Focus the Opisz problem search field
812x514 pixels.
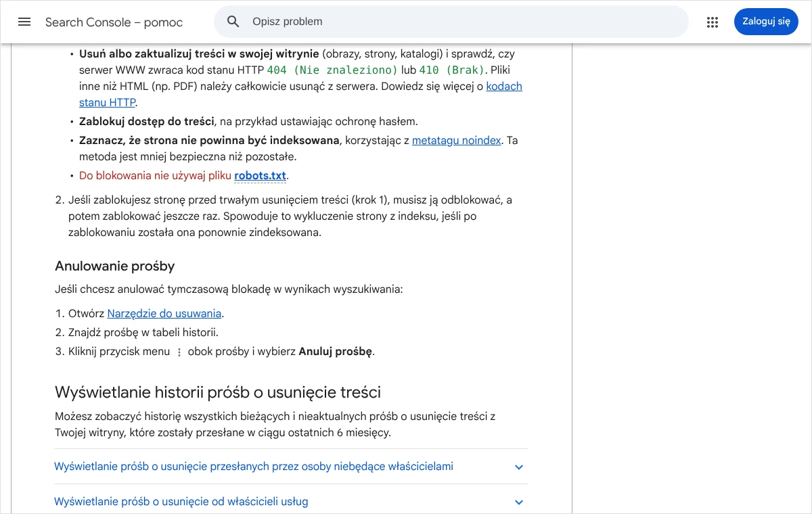[x=451, y=22]
